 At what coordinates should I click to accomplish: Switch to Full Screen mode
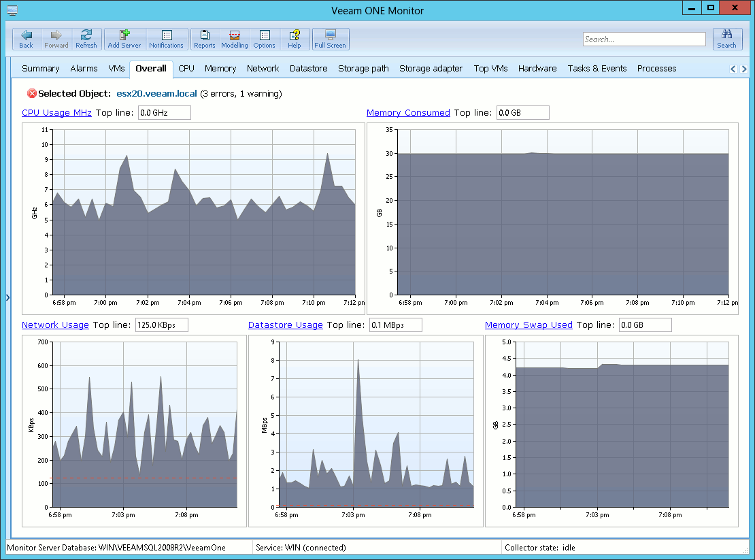pyautogui.click(x=331, y=39)
